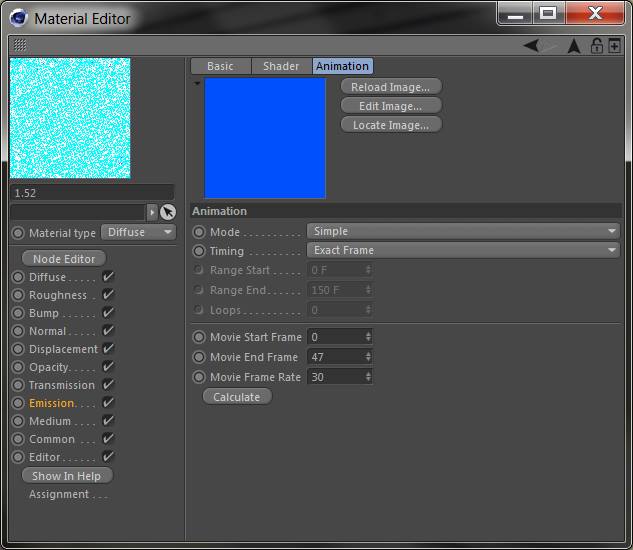Uncheck the Roughness channel checkbox
This screenshot has height=550, width=633.
point(108,294)
